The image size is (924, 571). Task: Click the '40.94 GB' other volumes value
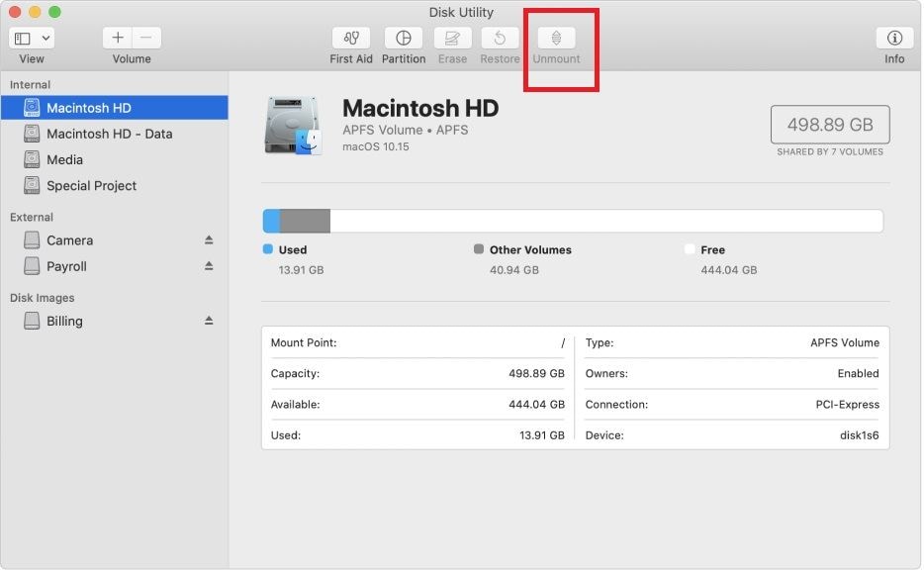click(514, 270)
